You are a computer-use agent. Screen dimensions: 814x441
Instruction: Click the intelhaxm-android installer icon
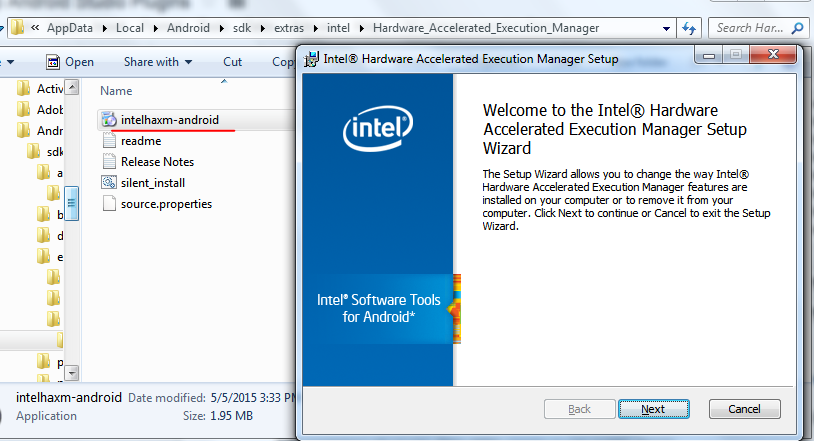click(x=109, y=120)
